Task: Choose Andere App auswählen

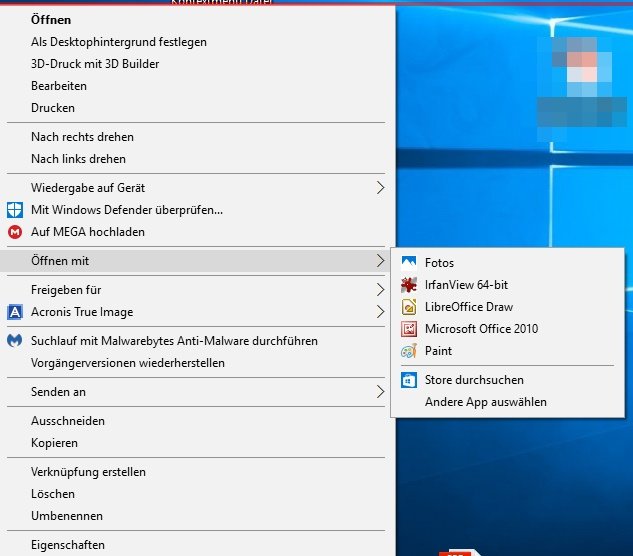Action: click(507, 402)
